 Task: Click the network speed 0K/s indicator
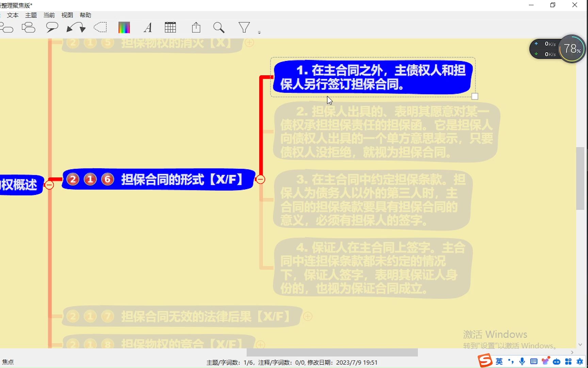[546, 49]
